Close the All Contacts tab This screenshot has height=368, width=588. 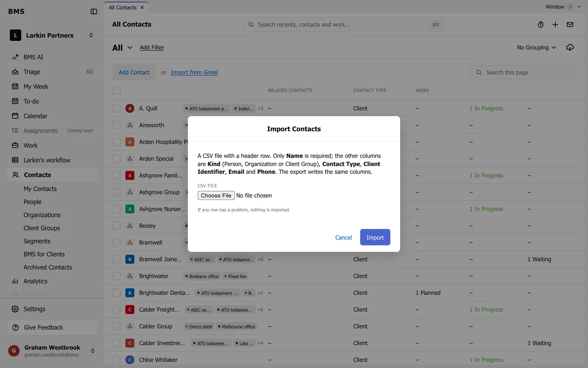tap(142, 7)
